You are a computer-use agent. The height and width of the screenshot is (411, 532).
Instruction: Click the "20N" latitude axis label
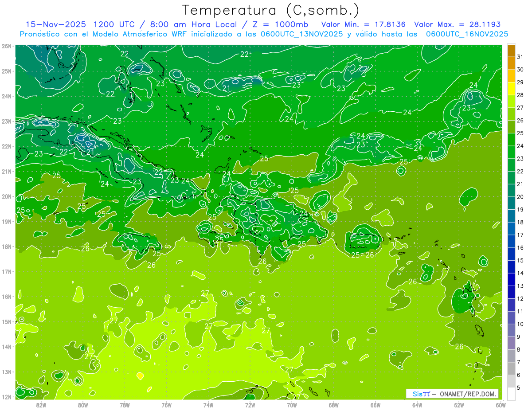pyautogui.click(x=7, y=196)
